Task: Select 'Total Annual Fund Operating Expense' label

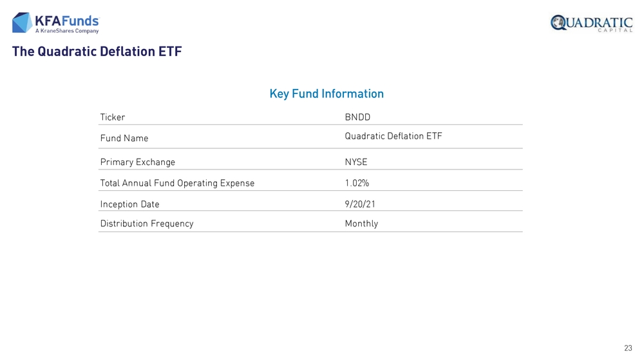Action: coord(177,183)
